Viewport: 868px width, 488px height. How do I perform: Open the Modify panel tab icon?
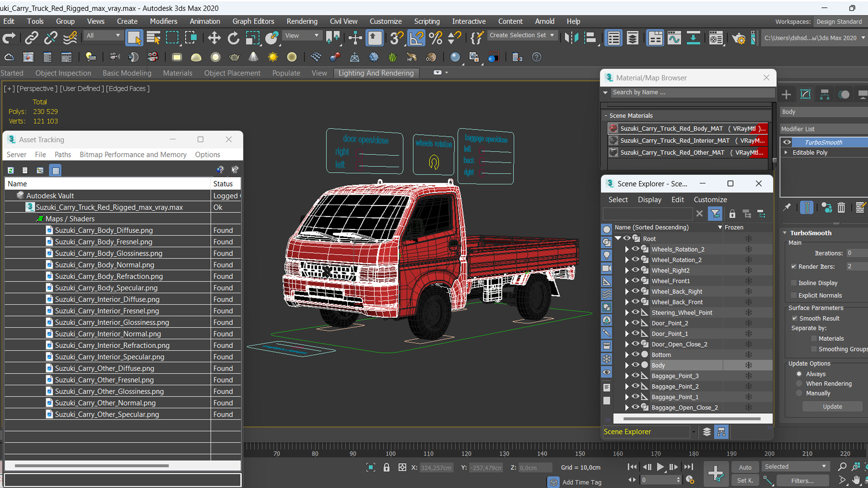pyautogui.click(x=806, y=94)
